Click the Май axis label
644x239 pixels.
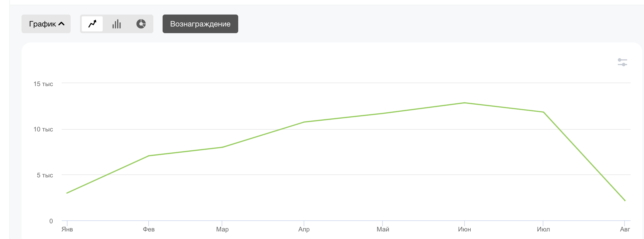point(383,229)
